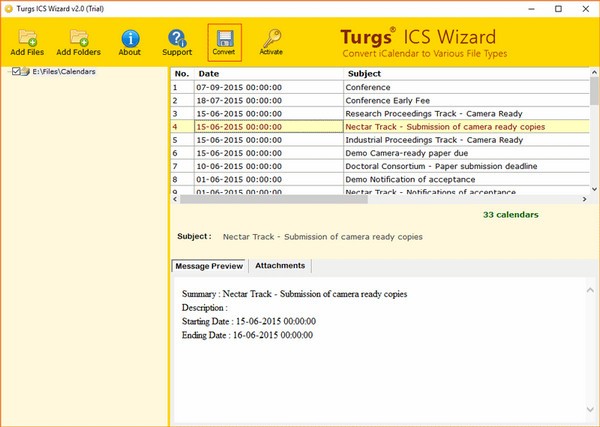The width and height of the screenshot is (600, 427).
Task: Click the No. column header
Action: (x=181, y=74)
